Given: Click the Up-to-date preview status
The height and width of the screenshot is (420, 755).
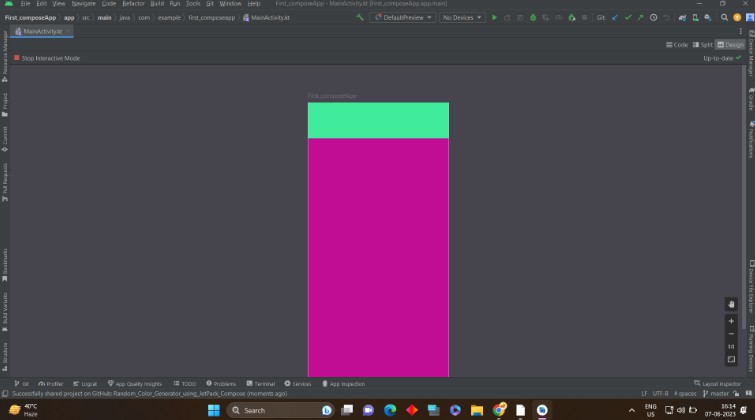Looking at the screenshot, I should pyautogui.click(x=722, y=58).
